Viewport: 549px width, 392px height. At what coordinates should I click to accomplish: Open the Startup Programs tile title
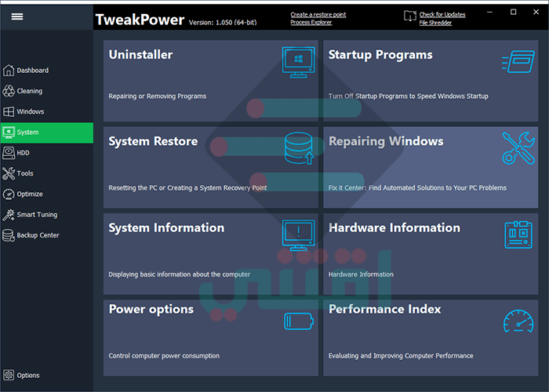pyautogui.click(x=380, y=55)
